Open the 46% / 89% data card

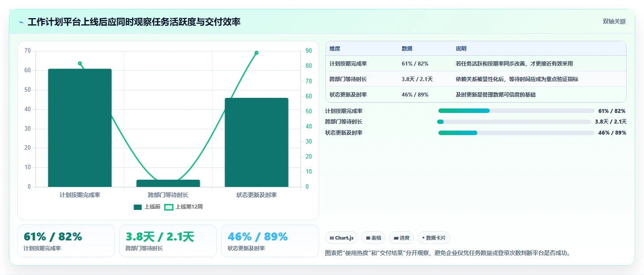pos(270,241)
